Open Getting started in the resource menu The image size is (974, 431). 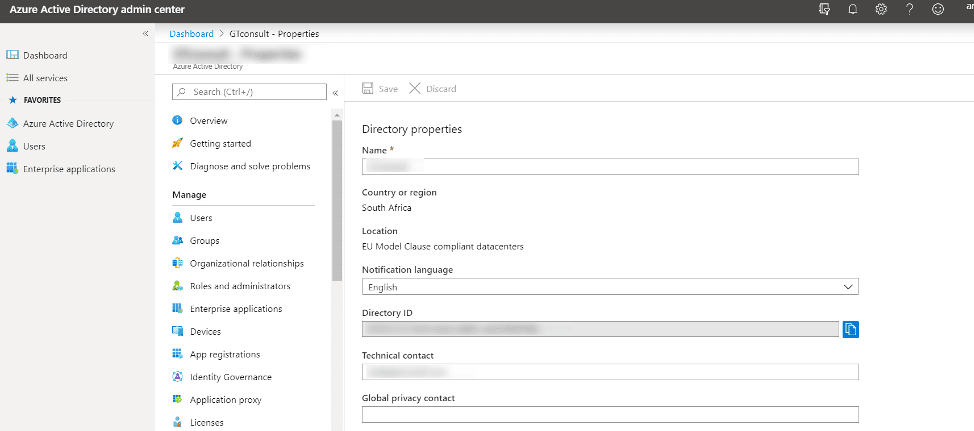[221, 143]
